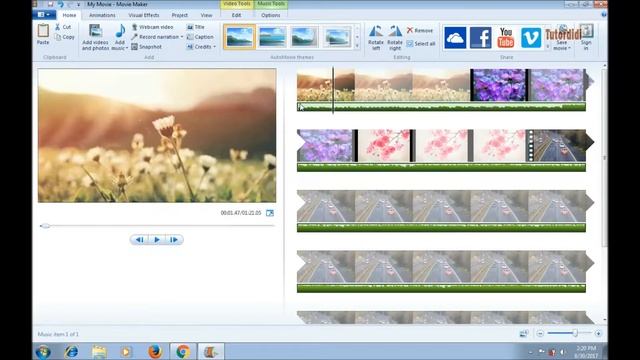640x360 pixels.
Task: Select the purple flowers clip in first row
Action: [x=498, y=85]
